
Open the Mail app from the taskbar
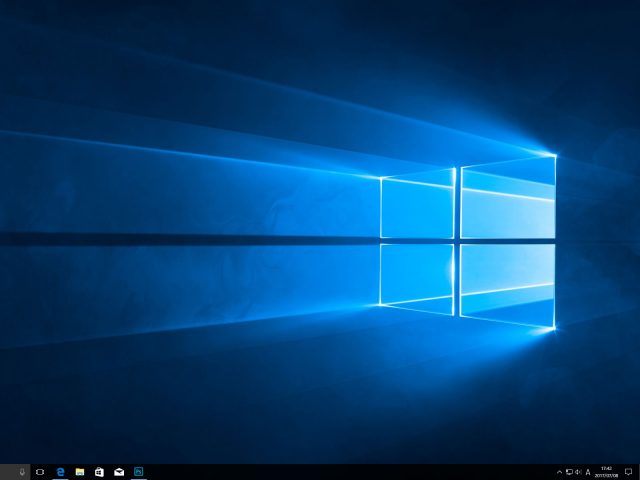(119, 472)
